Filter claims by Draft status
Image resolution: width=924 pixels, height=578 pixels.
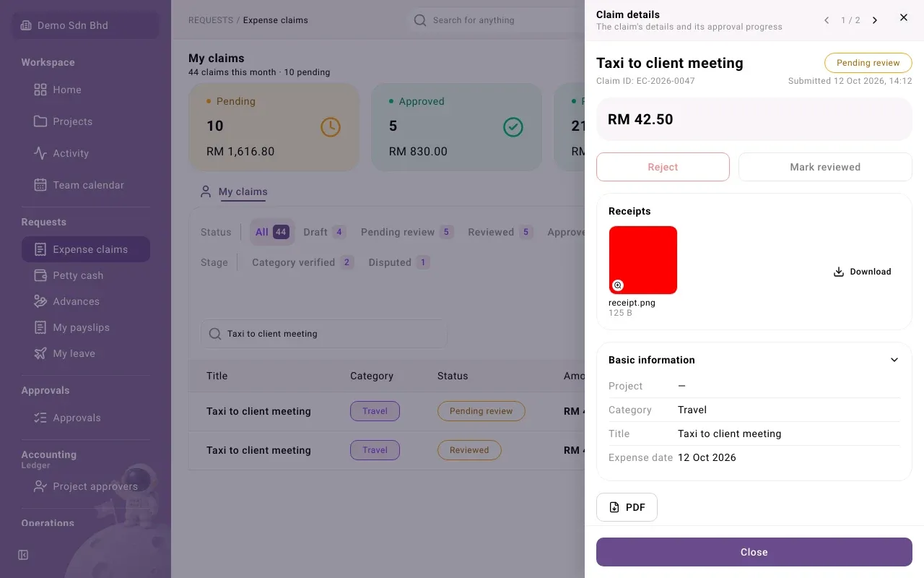click(x=324, y=232)
